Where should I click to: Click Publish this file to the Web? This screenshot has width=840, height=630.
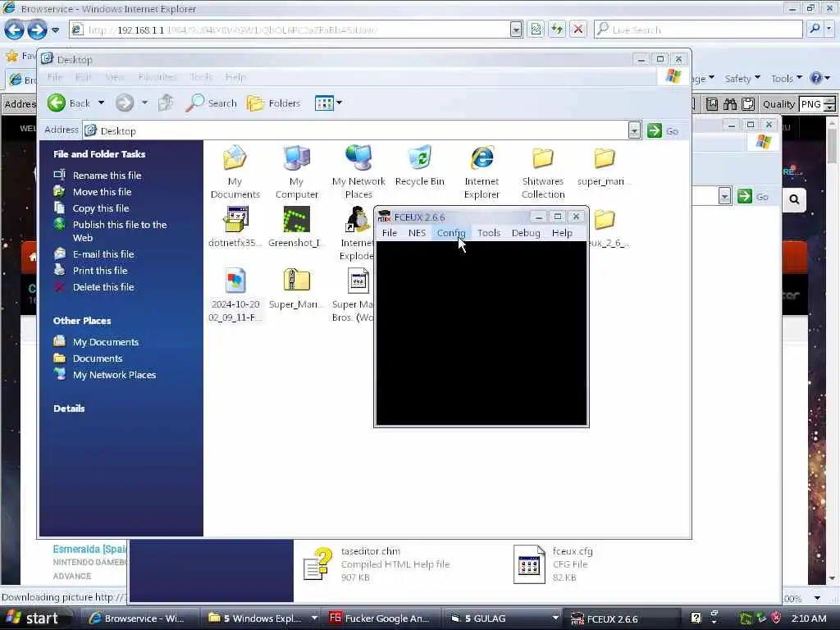point(120,231)
